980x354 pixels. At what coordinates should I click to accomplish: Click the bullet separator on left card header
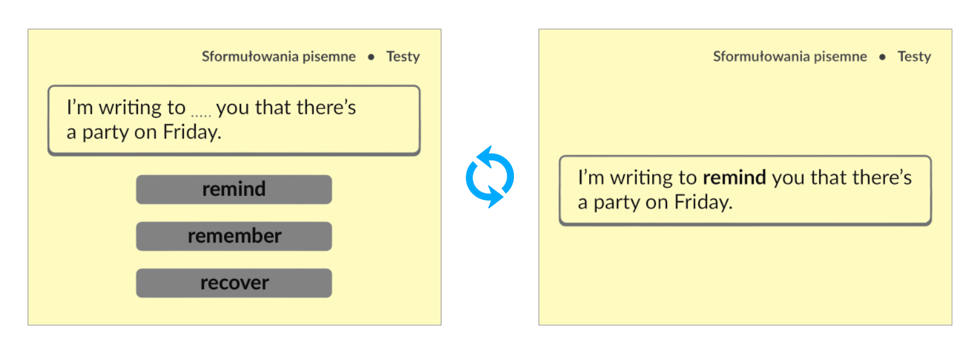pyautogui.click(x=371, y=57)
